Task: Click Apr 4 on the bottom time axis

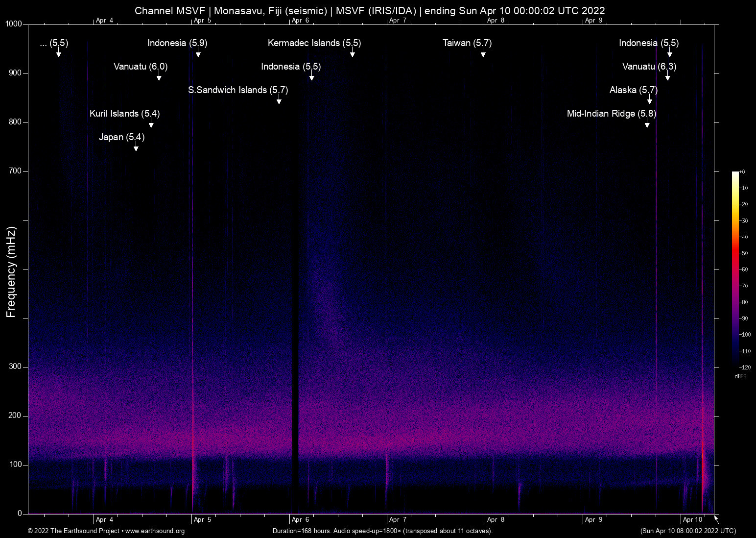Action: point(105,520)
